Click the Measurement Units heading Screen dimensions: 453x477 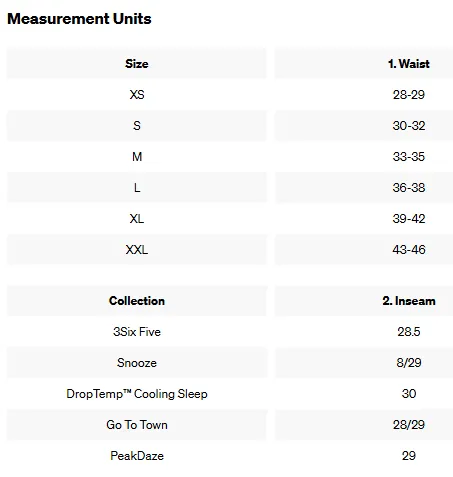79,19
